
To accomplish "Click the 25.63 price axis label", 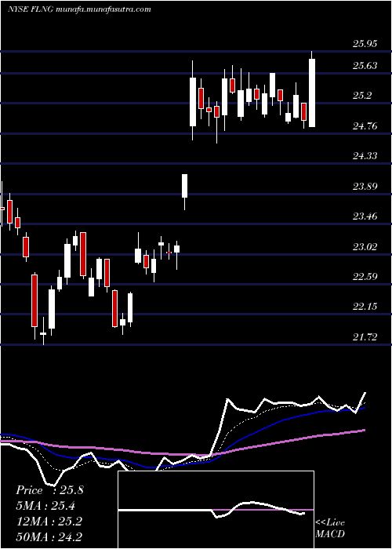I will [x=365, y=65].
